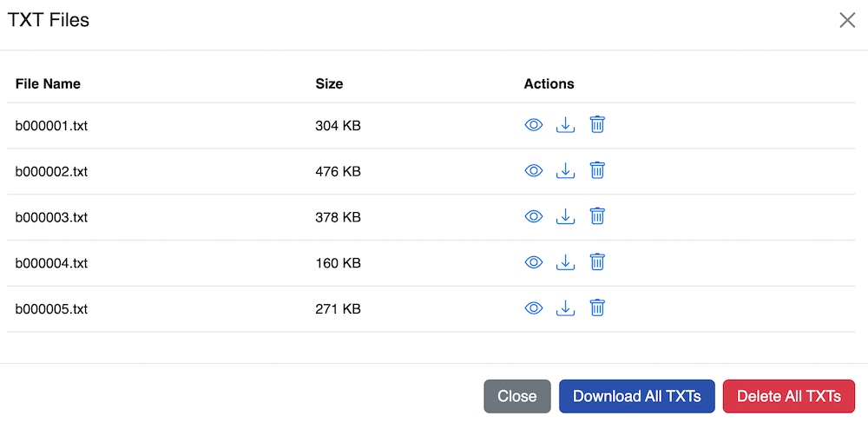Viewport: 868px width, 423px height.
Task: View the contents of b000002.txt
Action: 534,171
